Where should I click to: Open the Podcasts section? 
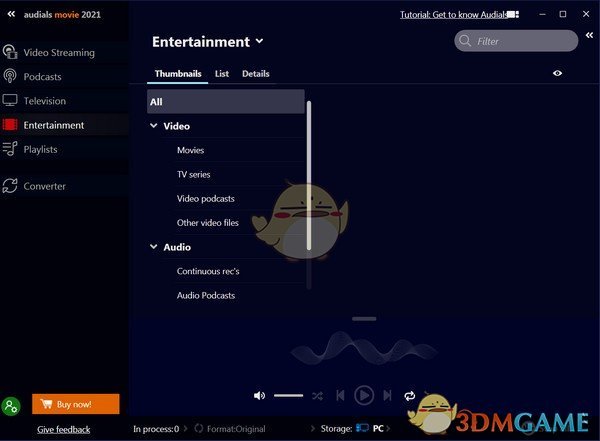coord(64,77)
